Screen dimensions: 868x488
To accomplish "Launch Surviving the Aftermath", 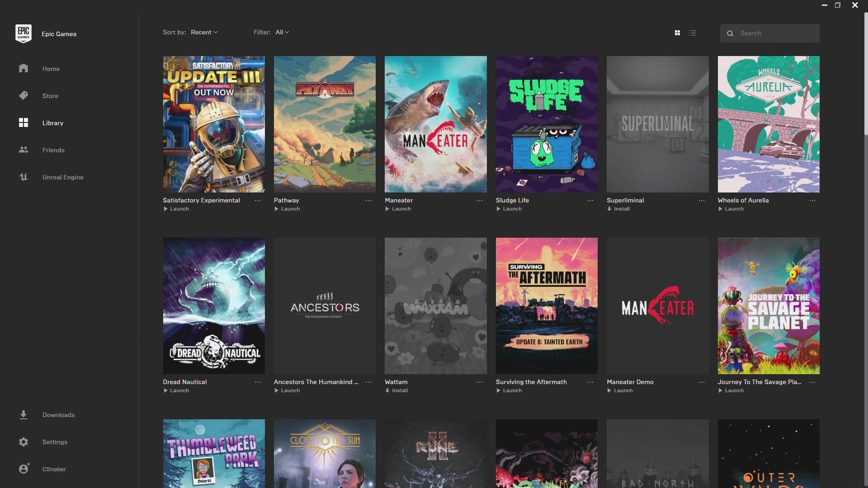I will click(509, 390).
